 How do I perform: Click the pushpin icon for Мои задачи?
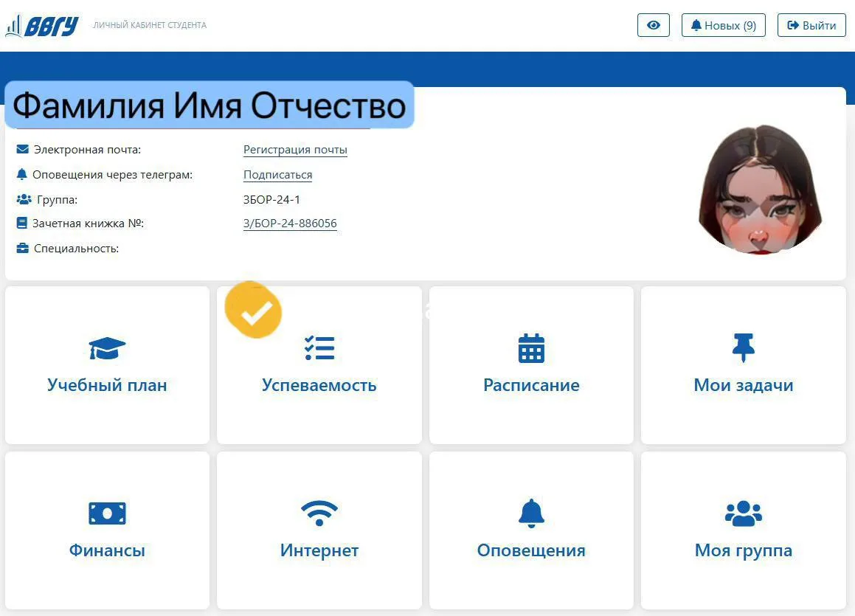(743, 347)
